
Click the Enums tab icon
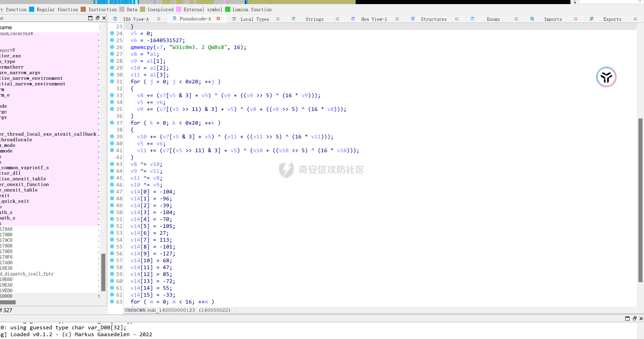pyautogui.click(x=472, y=19)
